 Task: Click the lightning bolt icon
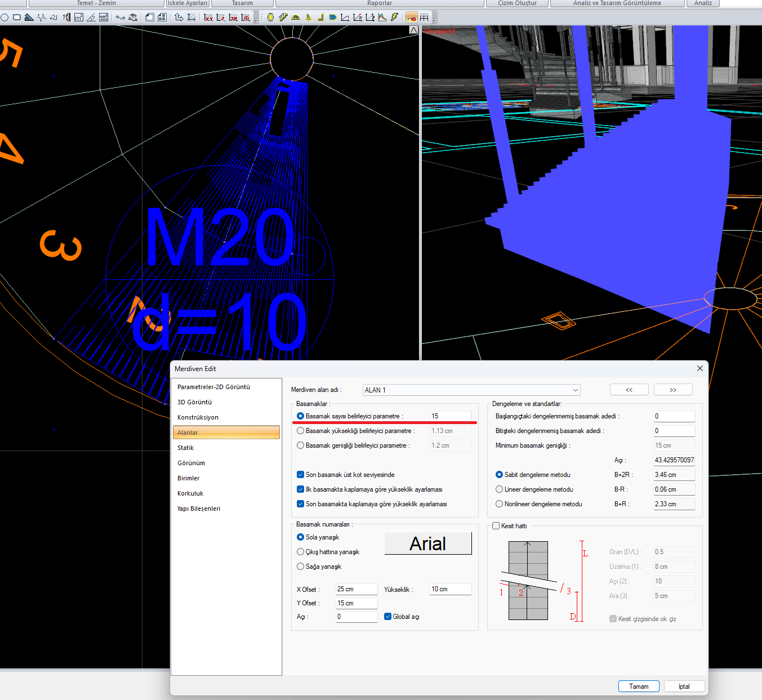(x=394, y=17)
